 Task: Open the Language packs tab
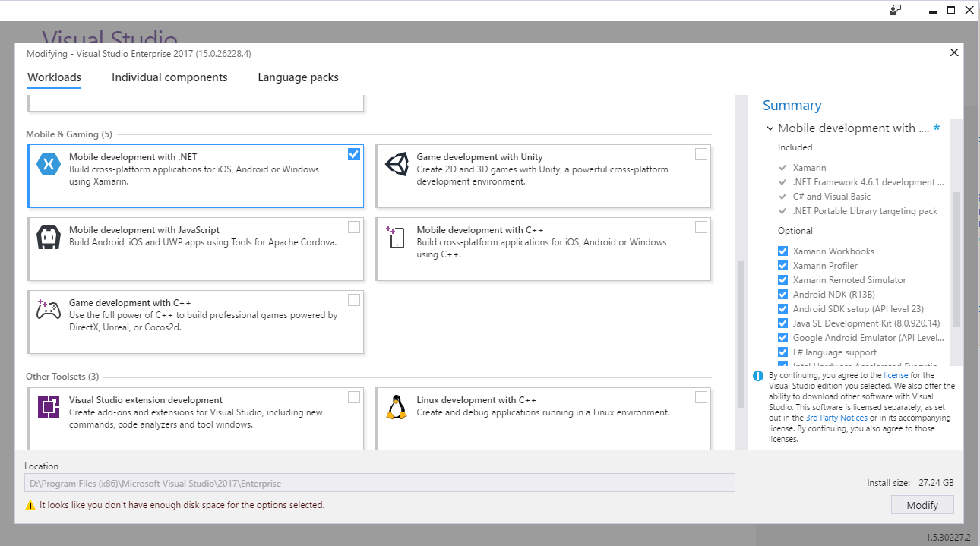pos(298,77)
